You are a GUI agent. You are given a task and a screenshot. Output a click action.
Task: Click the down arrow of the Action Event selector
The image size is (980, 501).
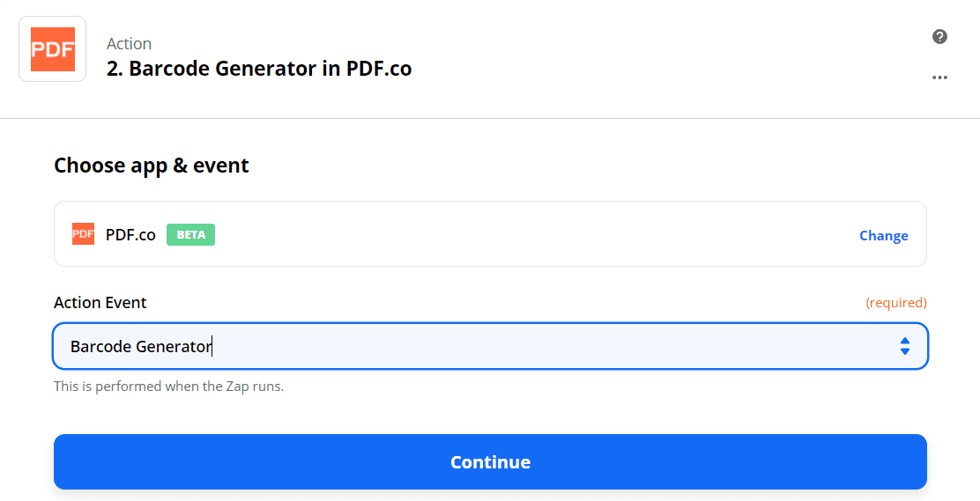904,351
